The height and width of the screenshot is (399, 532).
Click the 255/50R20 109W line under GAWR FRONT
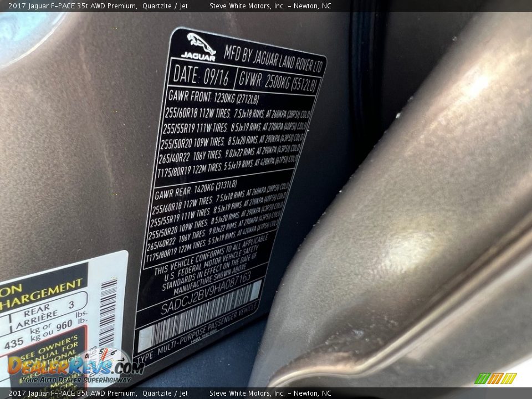[x=232, y=141]
